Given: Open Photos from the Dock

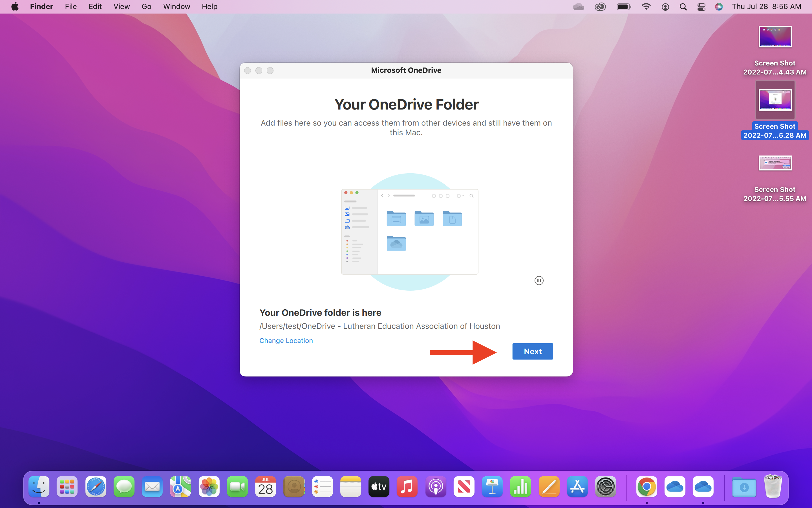Looking at the screenshot, I should [x=209, y=486].
